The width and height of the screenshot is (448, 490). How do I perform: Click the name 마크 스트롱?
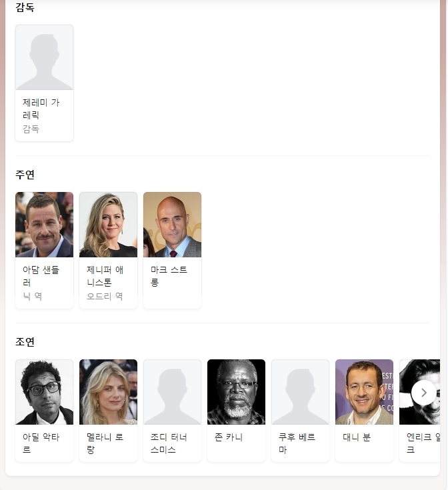pyautogui.click(x=169, y=276)
